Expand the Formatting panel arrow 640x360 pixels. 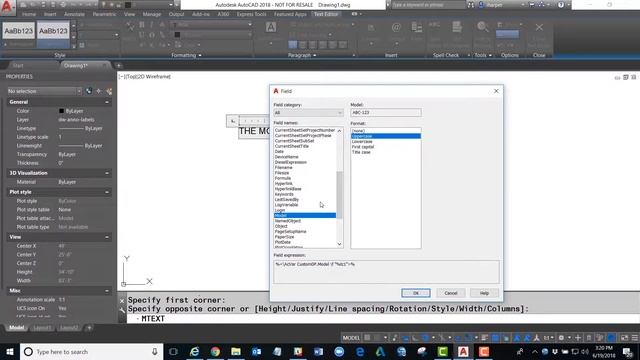[x=200, y=55]
